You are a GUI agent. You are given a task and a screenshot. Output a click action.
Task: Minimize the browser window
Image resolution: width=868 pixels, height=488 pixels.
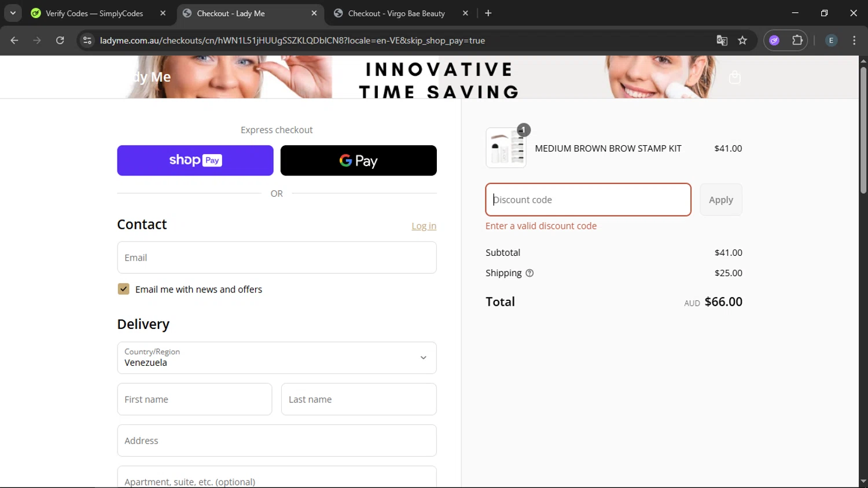coord(795,13)
